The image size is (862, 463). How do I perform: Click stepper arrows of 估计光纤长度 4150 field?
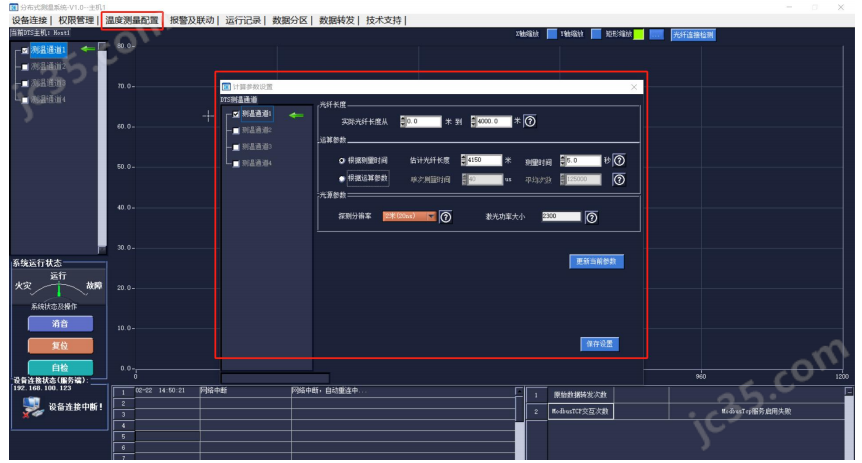pos(463,160)
